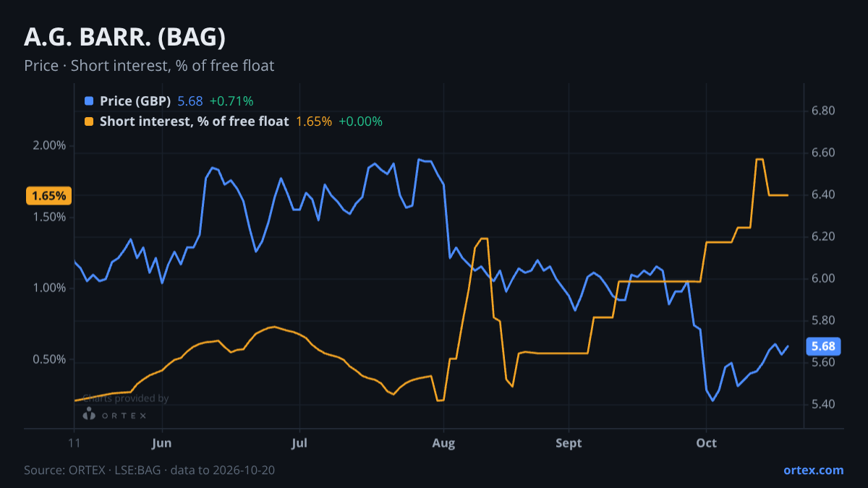Click the Sept date axis label
Viewport: 868px width, 488px height.
coord(569,443)
